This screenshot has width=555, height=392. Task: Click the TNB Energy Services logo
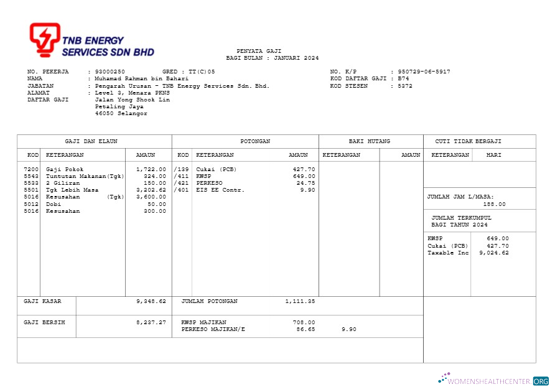(91, 39)
